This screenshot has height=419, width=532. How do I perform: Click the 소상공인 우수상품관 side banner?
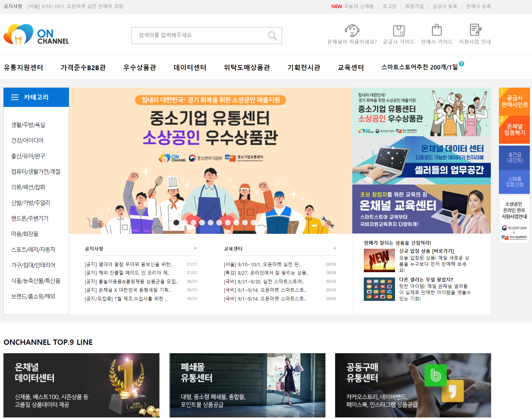coord(422,112)
